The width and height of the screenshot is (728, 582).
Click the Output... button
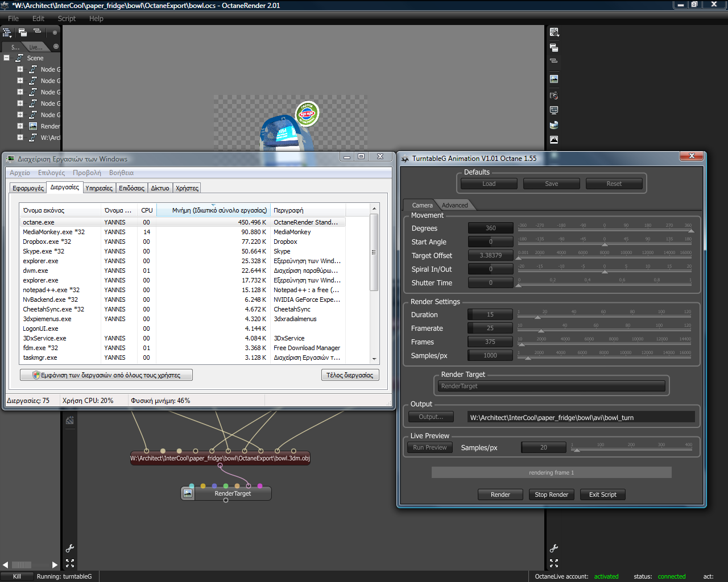pyautogui.click(x=431, y=417)
